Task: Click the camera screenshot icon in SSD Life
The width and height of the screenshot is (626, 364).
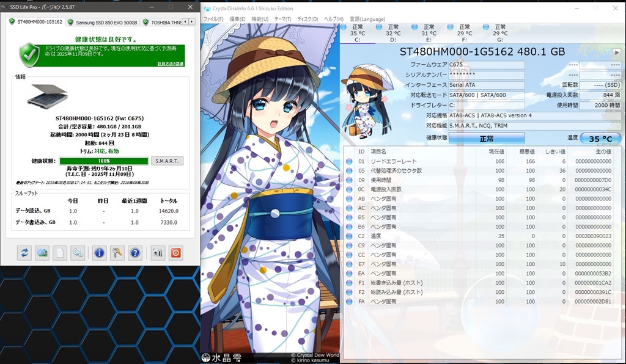Action: coord(158,253)
